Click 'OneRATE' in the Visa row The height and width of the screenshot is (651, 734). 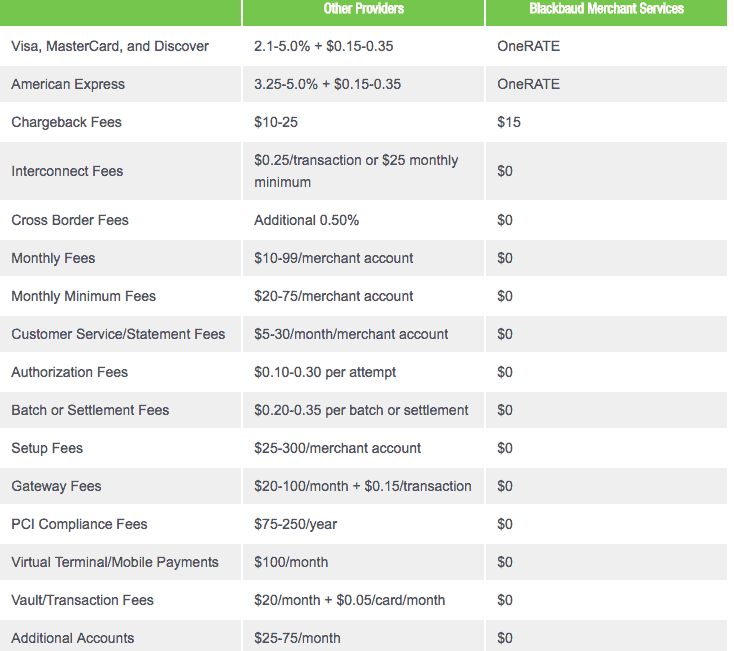tap(528, 46)
